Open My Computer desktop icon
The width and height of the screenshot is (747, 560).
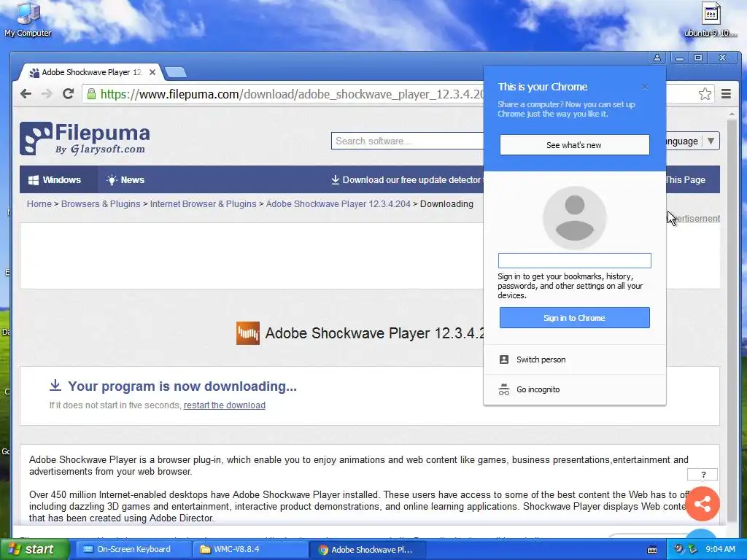click(x=28, y=19)
